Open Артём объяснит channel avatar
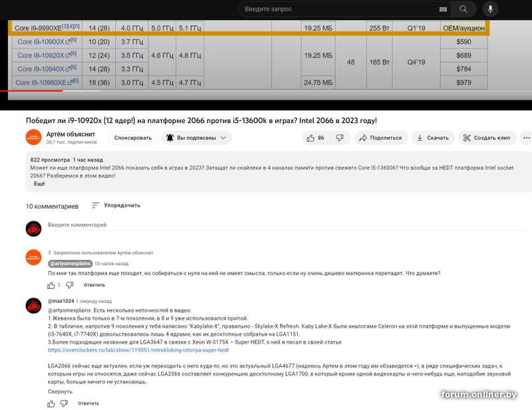 (x=34, y=138)
